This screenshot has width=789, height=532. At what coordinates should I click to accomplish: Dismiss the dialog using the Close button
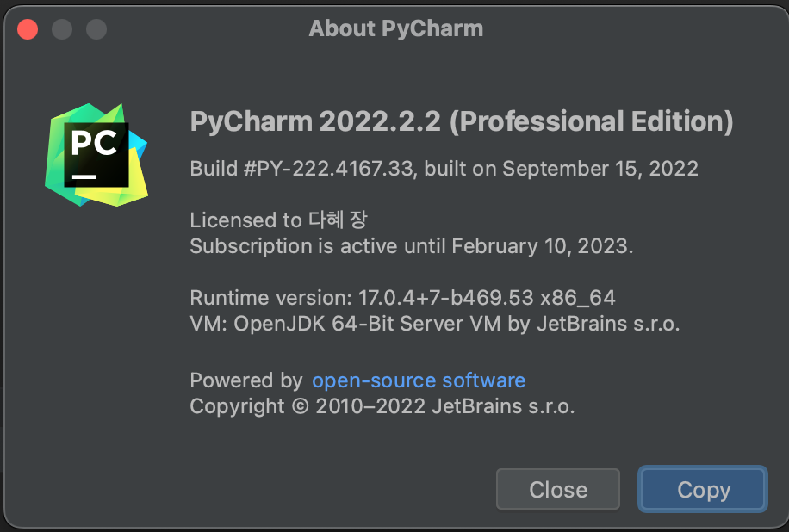pos(558,489)
